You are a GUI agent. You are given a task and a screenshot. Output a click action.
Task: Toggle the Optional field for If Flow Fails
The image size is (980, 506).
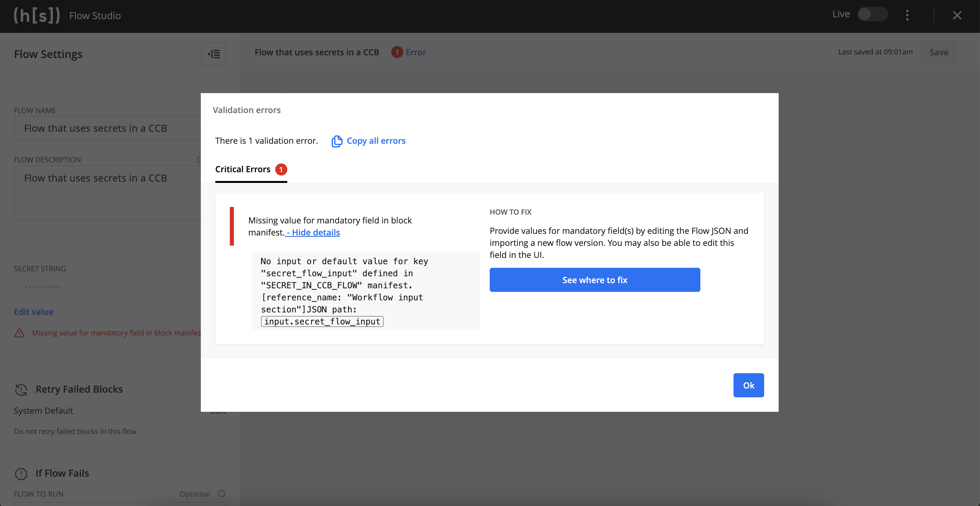(193, 494)
